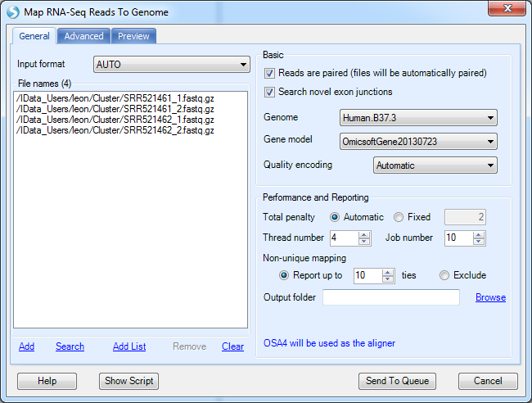This screenshot has height=403, width=532.
Task: Select file SRR521461_1.fastq.gz in list
Action: (x=115, y=98)
